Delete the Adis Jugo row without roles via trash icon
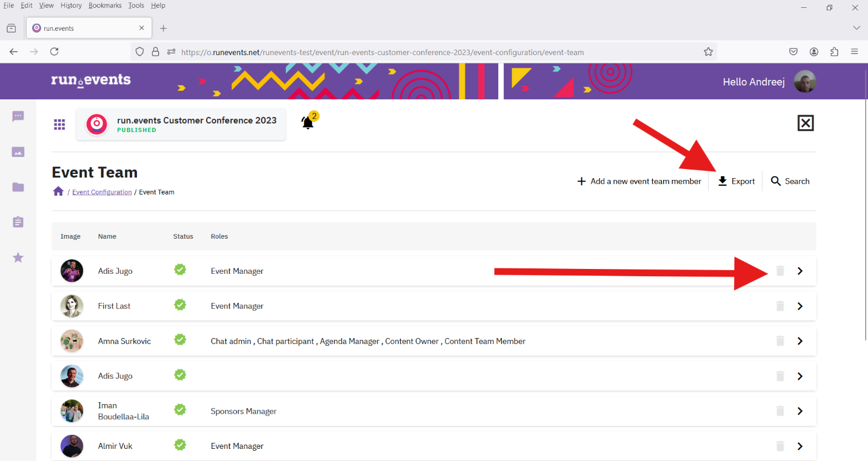Viewport: 868px width, 461px height. tap(780, 376)
